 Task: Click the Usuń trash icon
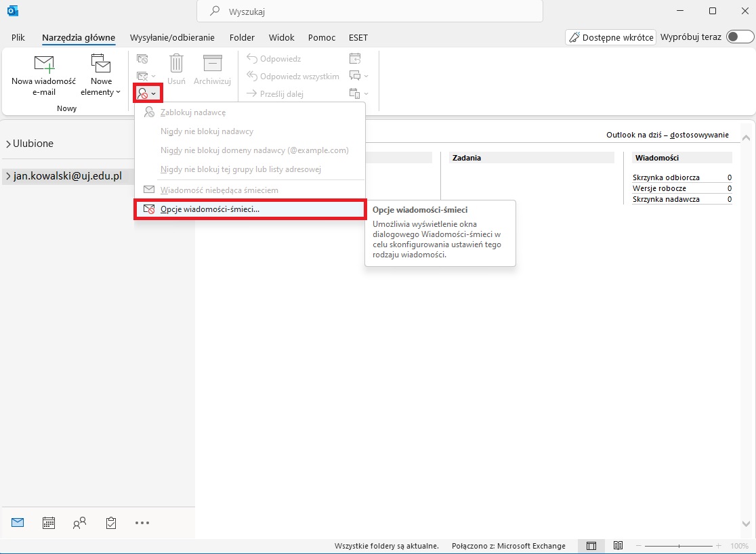(176, 70)
